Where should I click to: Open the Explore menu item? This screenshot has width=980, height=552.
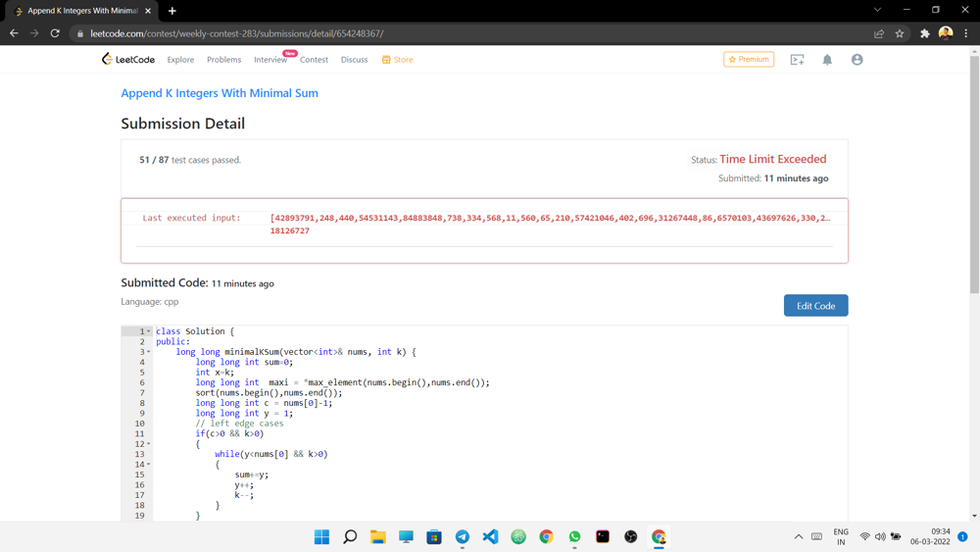[180, 60]
